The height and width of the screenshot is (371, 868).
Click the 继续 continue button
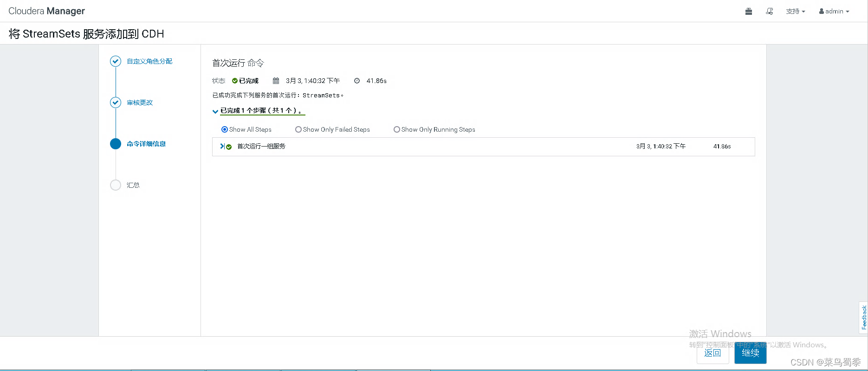[750, 353]
